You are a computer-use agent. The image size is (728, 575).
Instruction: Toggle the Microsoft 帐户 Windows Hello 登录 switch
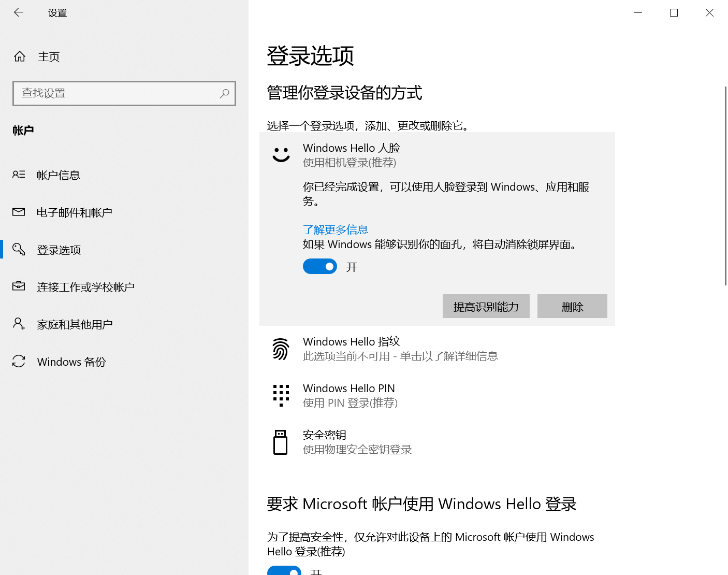tap(284, 570)
